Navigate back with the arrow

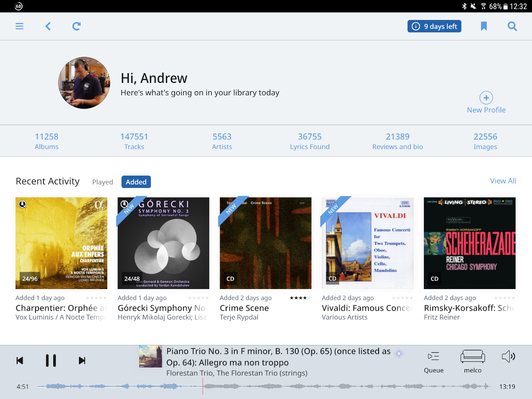48,26
